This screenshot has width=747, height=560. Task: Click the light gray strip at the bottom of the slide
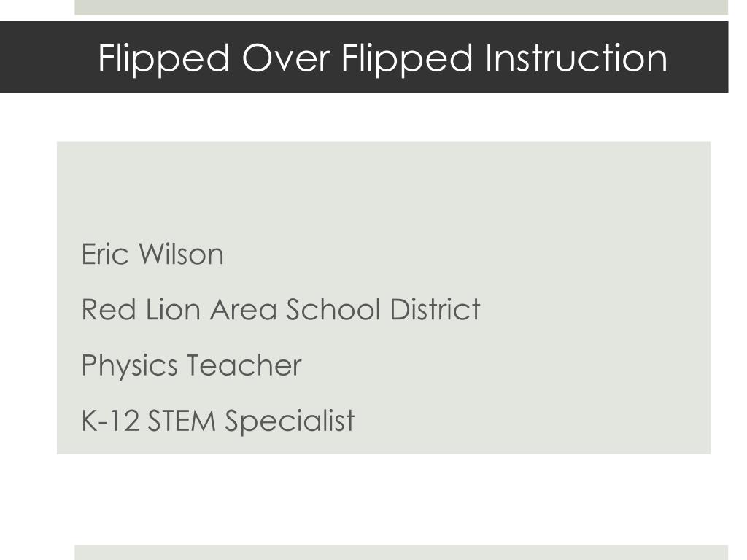pyautogui.click(x=401, y=553)
